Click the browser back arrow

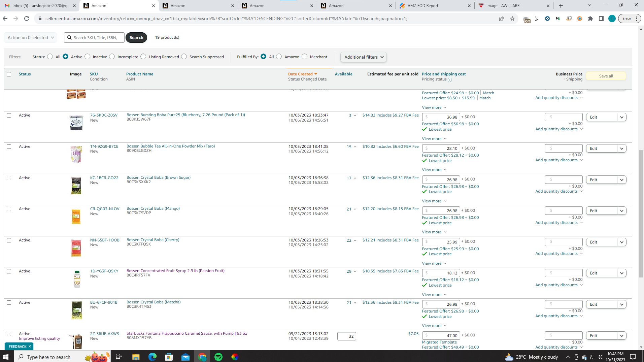click(x=5, y=19)
